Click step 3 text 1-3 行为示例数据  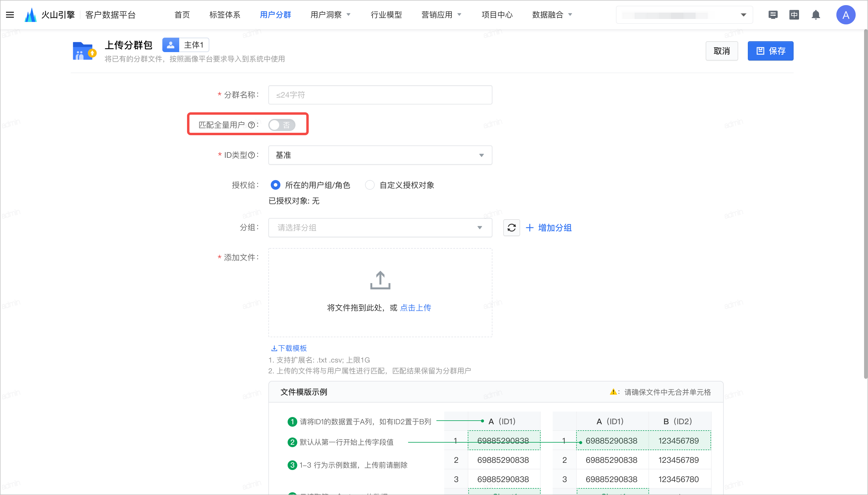point(353,465)
